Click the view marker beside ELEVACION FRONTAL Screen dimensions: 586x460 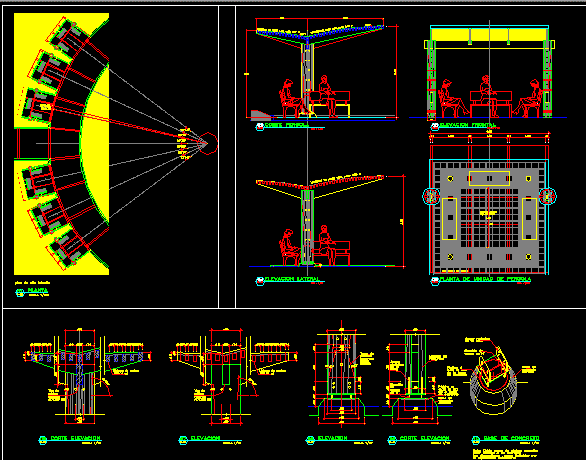pyautogui.click(x=435, y=127)
